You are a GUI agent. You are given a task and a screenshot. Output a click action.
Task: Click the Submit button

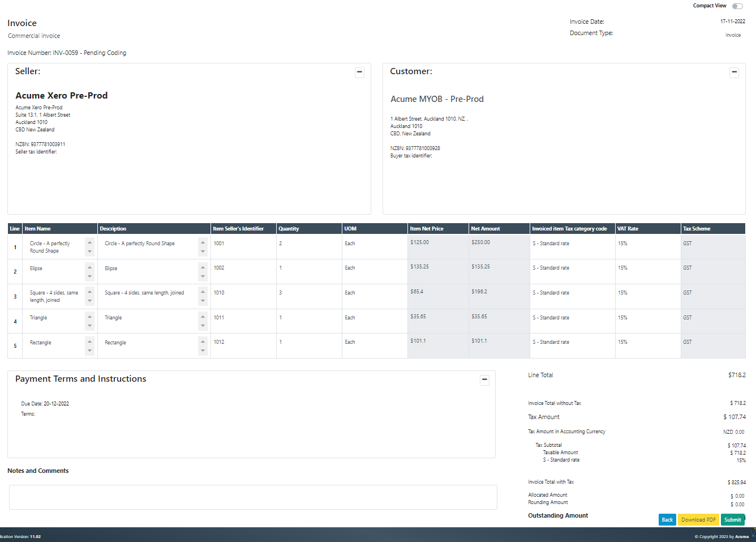point(733,519)
